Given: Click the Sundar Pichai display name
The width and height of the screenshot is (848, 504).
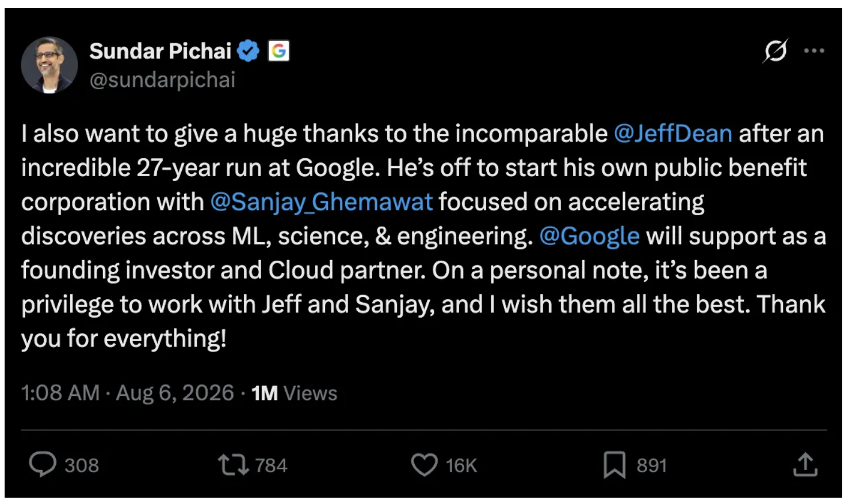Looking at the screenshot, I should (x=161, y=51).
